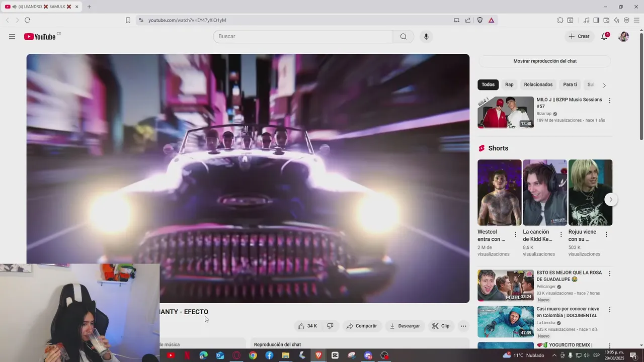Open the Brave VPN shield icon
The width and height of the screenshot is (644, 362).
click(626, 20)
